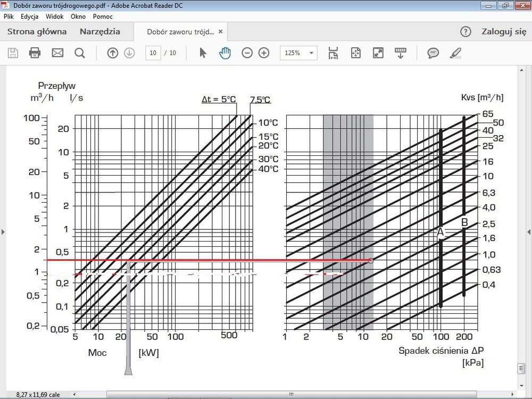The height and width of the screenshot is (399, 532).
Task: Select the highlight pen tool
Action: [455, 53]
